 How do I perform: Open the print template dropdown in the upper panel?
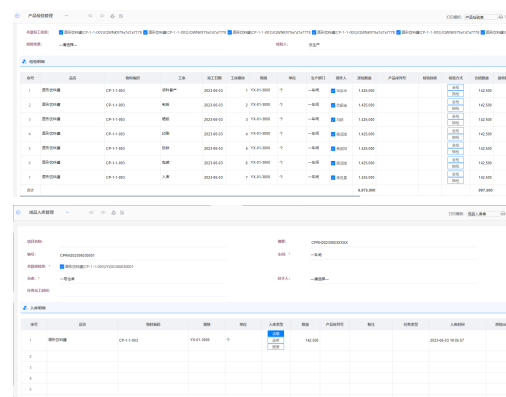pos(481,17)
